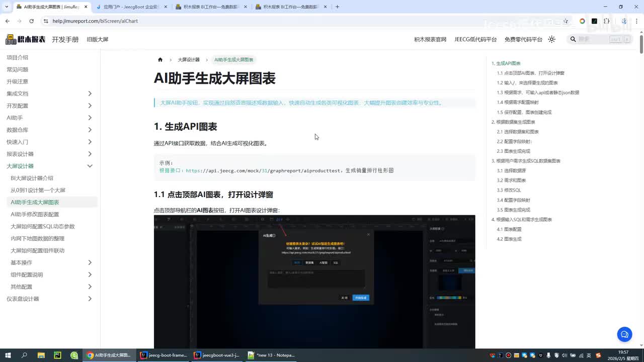Jump to 4.2 图表生成 in contents

509,239
